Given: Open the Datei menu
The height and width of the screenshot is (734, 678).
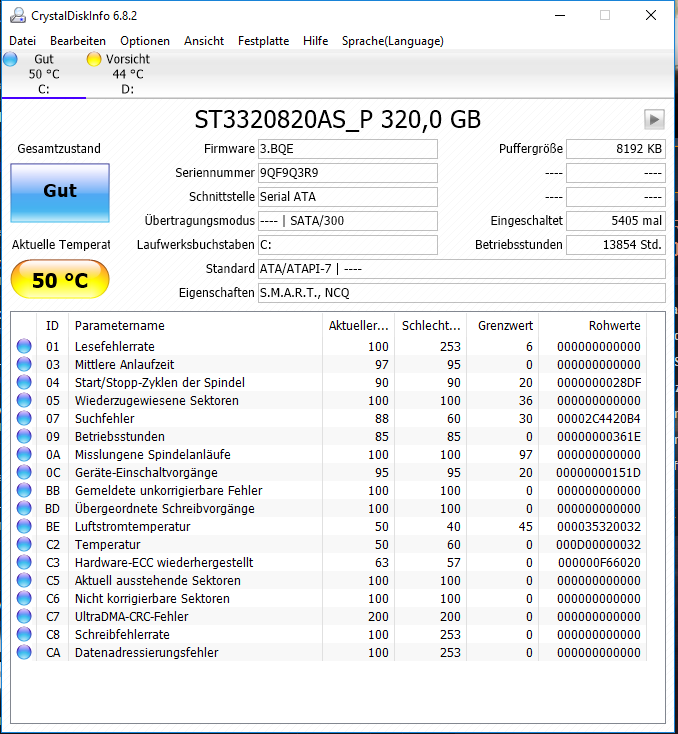Looking at the screenshot, I should point(22,41).
